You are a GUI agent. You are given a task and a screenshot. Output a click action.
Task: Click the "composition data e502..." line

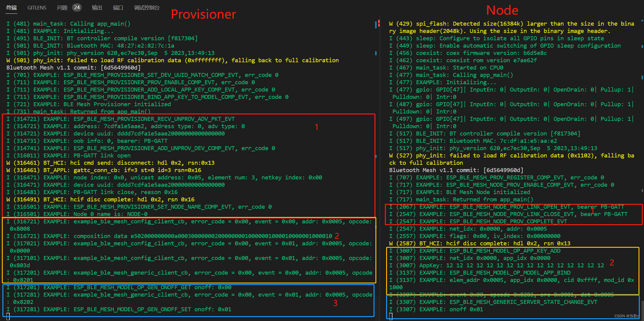[x=169, y=236]
